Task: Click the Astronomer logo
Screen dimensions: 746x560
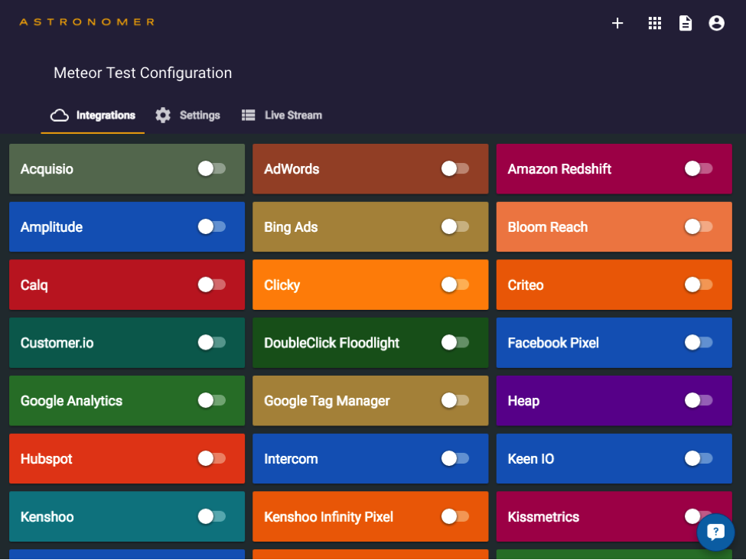Action: tap(86, 22)
